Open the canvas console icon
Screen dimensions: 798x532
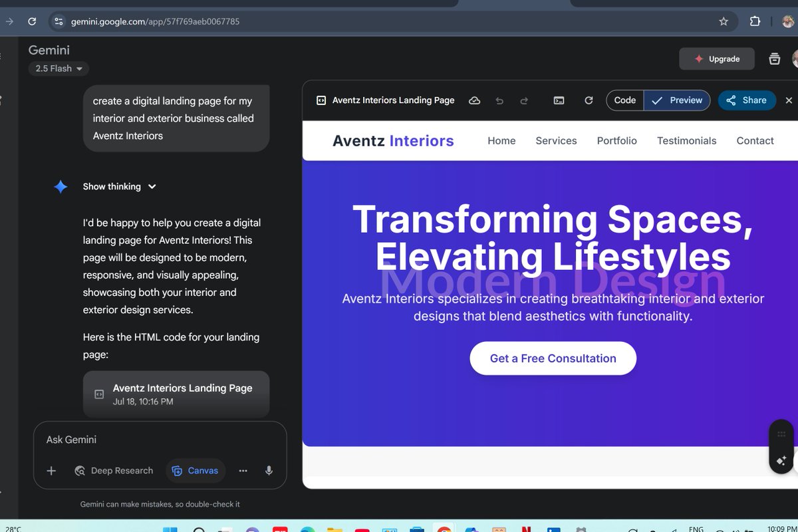559,100
